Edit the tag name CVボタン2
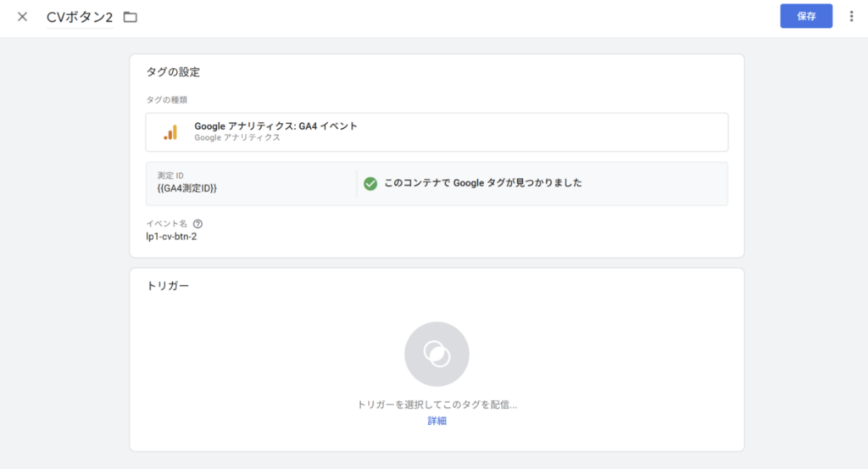 80,17
